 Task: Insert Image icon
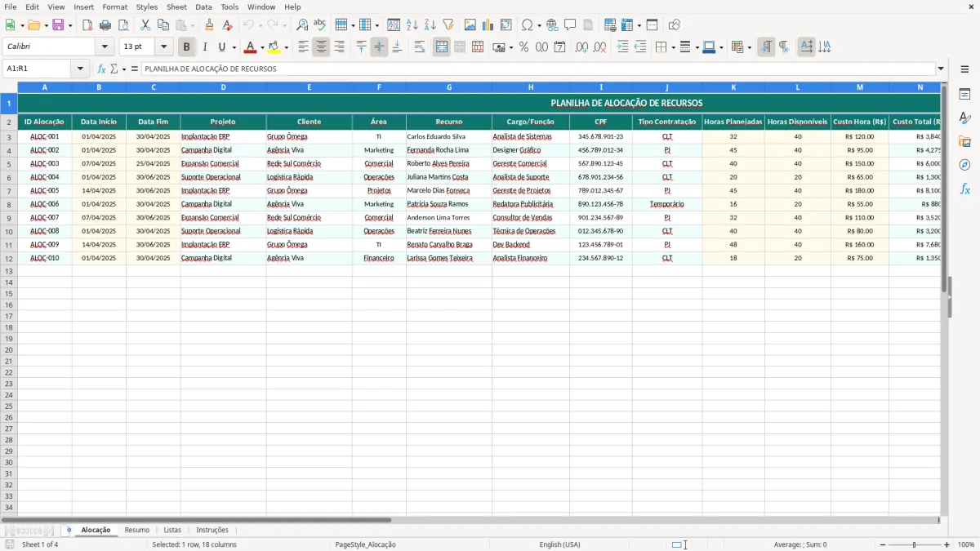click(470, 25)
